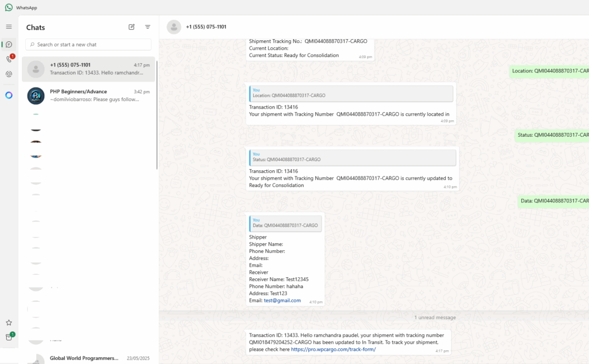Open the Status updates icon

tap(9, 74)
